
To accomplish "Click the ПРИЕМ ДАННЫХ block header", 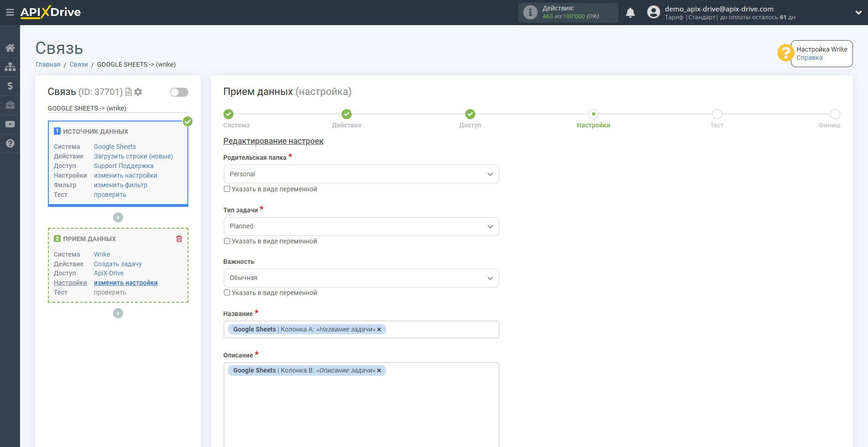I will pyautogui.click(x=89, y=239).
